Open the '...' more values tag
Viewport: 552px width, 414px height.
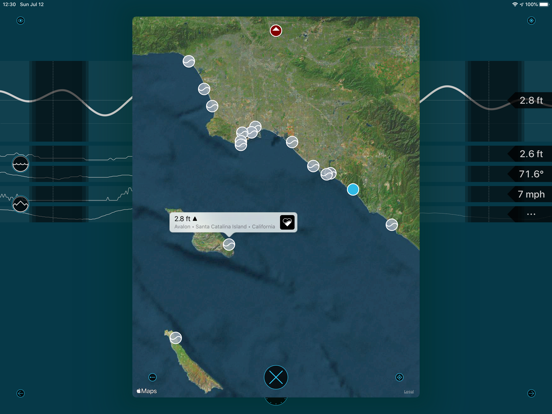click(530, 214)
